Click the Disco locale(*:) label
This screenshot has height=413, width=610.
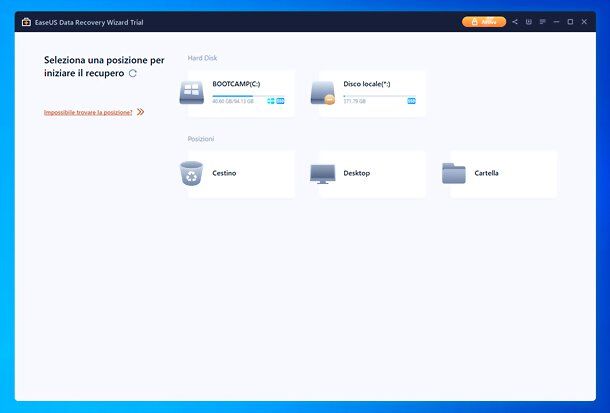[x=367, y=84]
